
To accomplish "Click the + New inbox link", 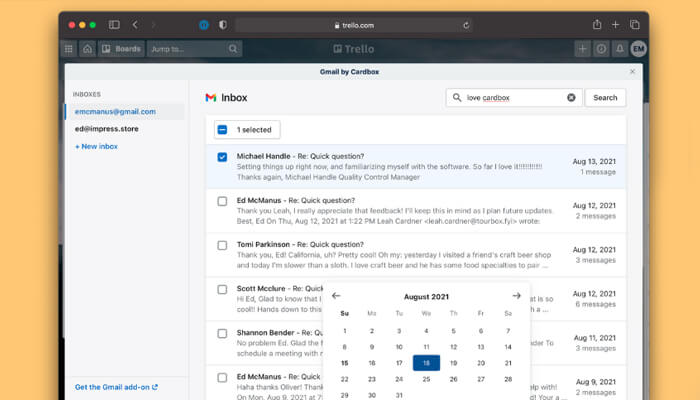I will tap(96, 146).
